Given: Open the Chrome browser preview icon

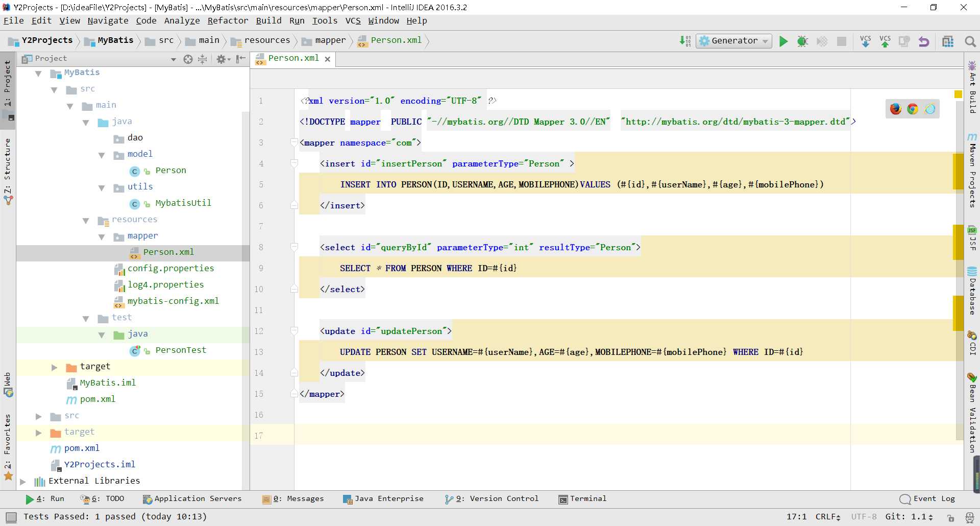Looking at the screenshot, I should (x=913, y=109).
